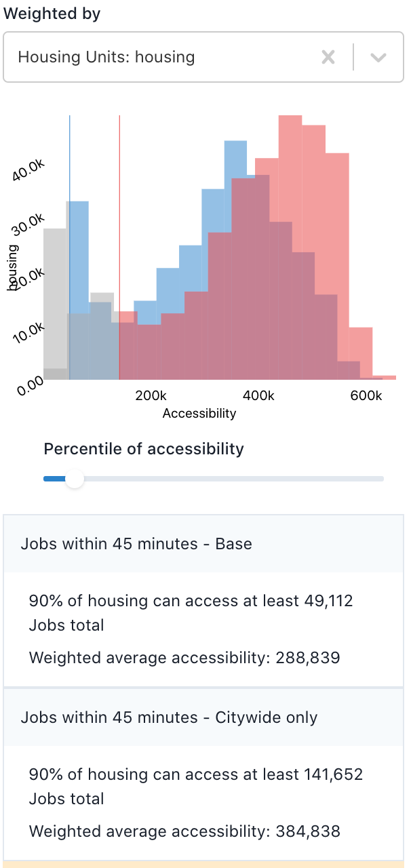Click the Weighted by heading
The height and width of the screenshot is (868, 411).
coord(52,13)
